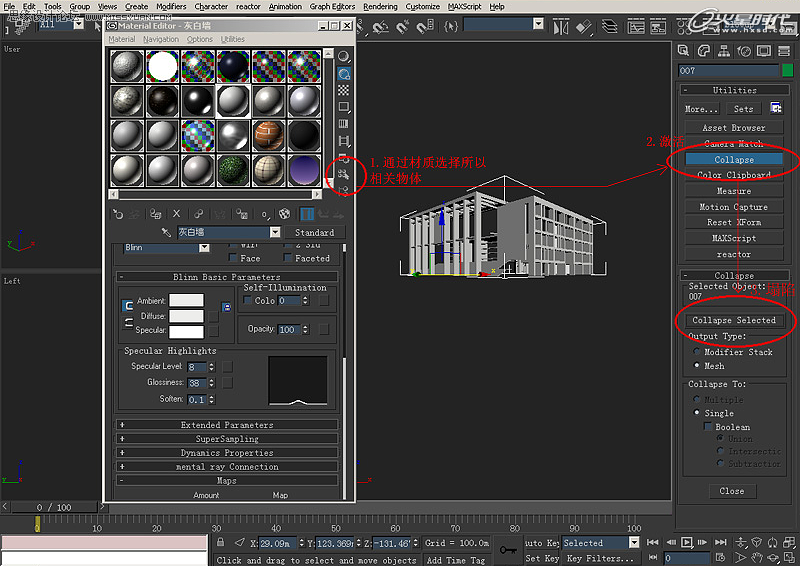This screenshot has height=566, width=800.
Task: Expand the SuperSampling rollout
Action: 227,439
